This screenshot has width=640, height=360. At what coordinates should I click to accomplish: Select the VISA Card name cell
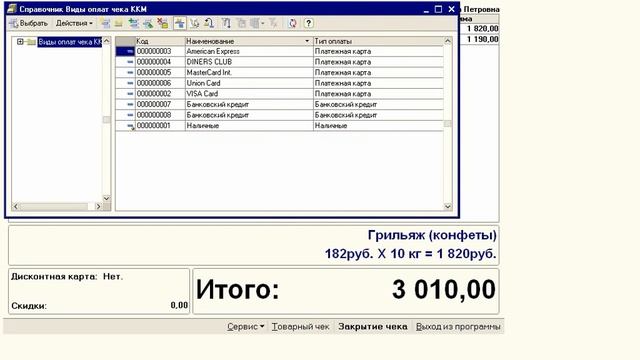249,94
